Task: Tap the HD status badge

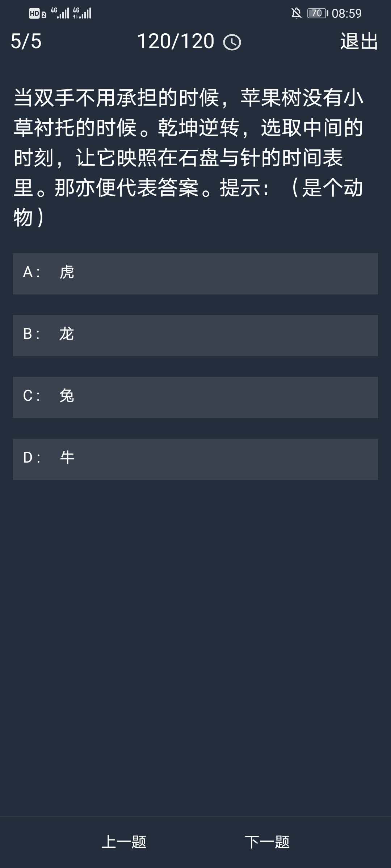Action: pyautogui.click(x=34, y=14)
